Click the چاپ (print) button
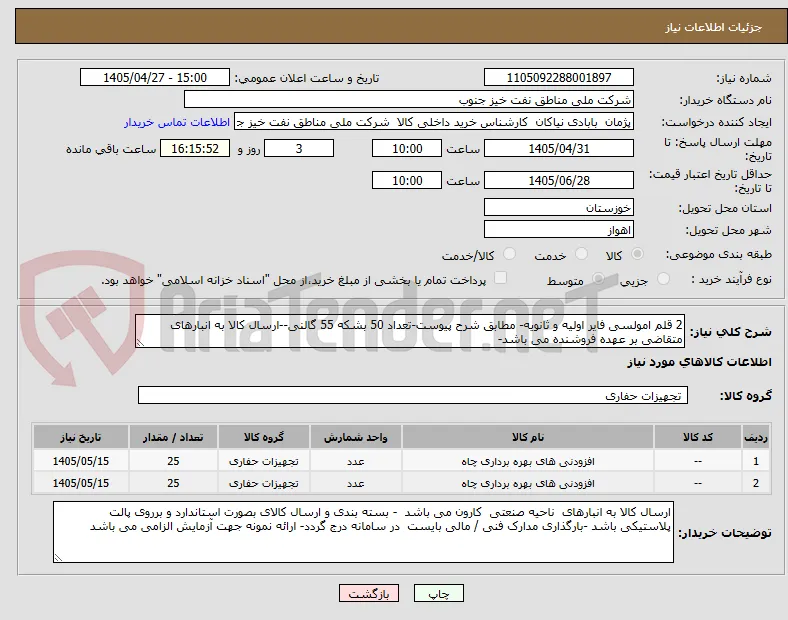 [x=438, y=593]
